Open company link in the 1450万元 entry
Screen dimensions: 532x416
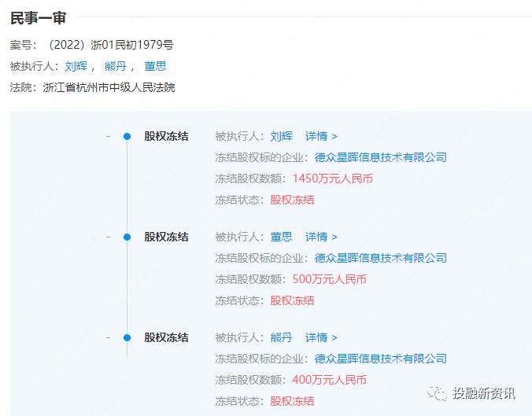tap(380, 157)
